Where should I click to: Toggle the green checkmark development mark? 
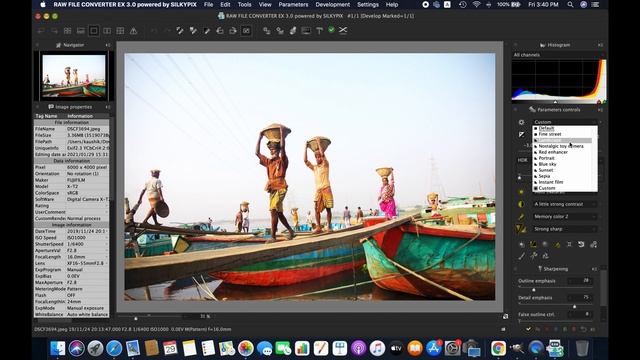tap(331, 30)
